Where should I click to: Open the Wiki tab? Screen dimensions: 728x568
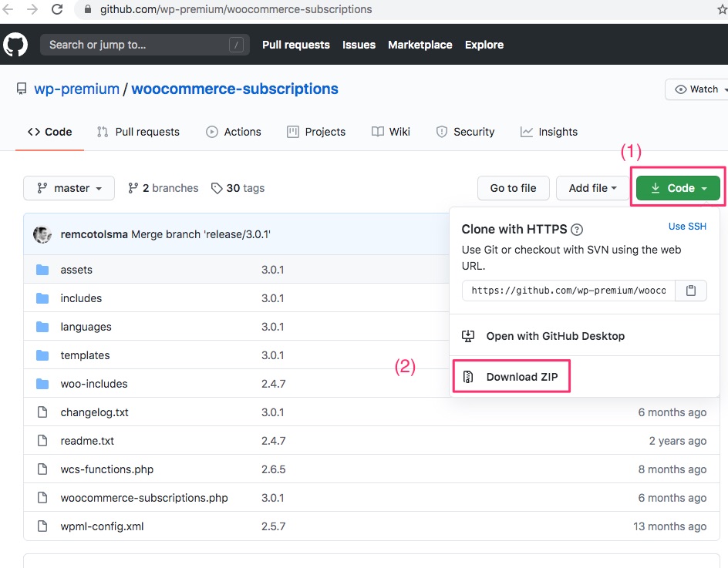coord(391,132)
